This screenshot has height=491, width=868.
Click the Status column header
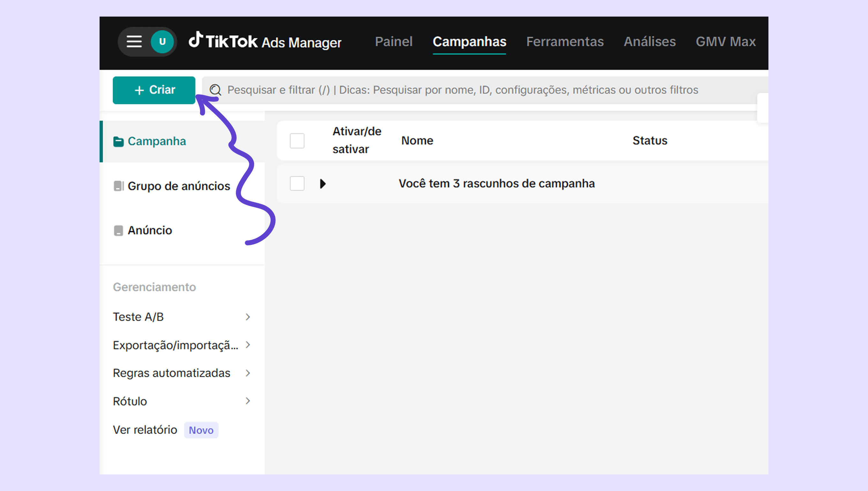(650, 140)
